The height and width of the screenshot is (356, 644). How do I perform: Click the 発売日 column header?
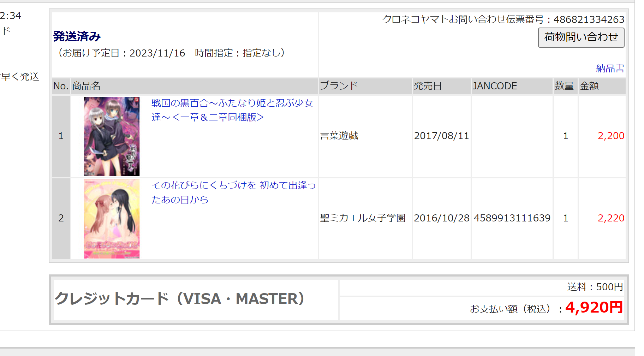tap(428, 86)
